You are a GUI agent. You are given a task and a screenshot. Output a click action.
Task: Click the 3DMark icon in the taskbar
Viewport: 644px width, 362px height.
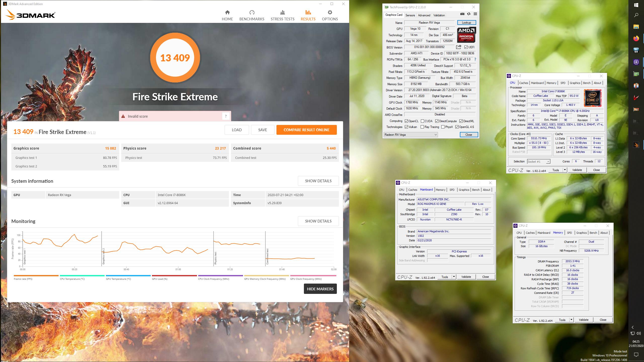pos(636,145)
